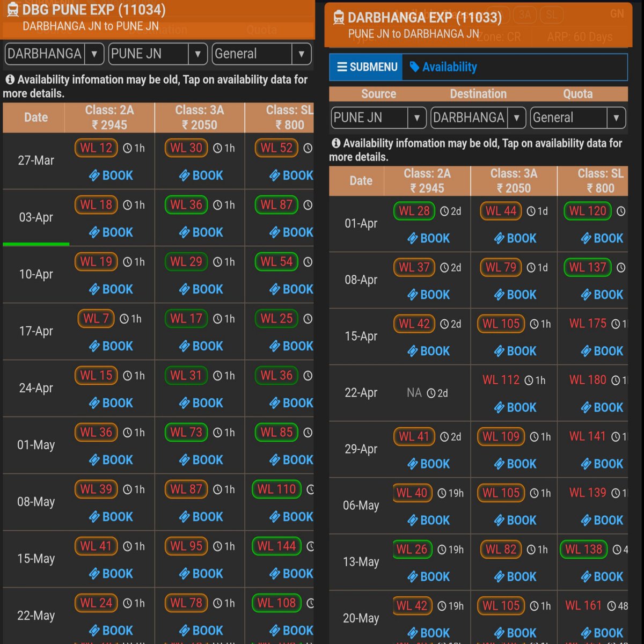Book 2A ticket for 01-Apr in right panel
644x644 pixels.
click(429, 238)
